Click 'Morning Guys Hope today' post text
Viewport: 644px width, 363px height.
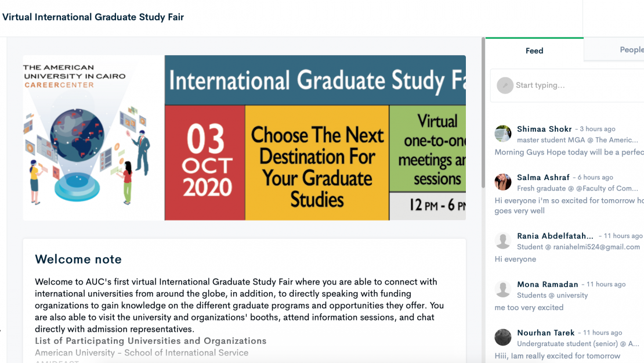tap(569, 152)
